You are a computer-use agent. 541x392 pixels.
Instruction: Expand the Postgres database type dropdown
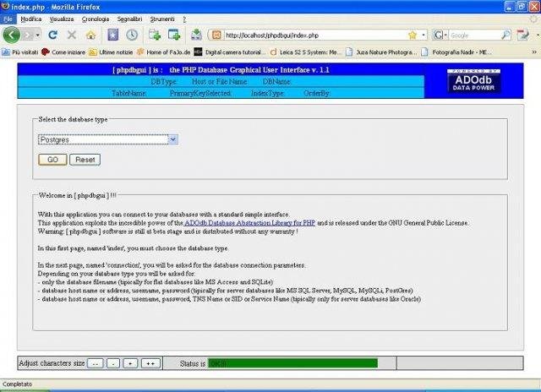(x=172, y=139)
